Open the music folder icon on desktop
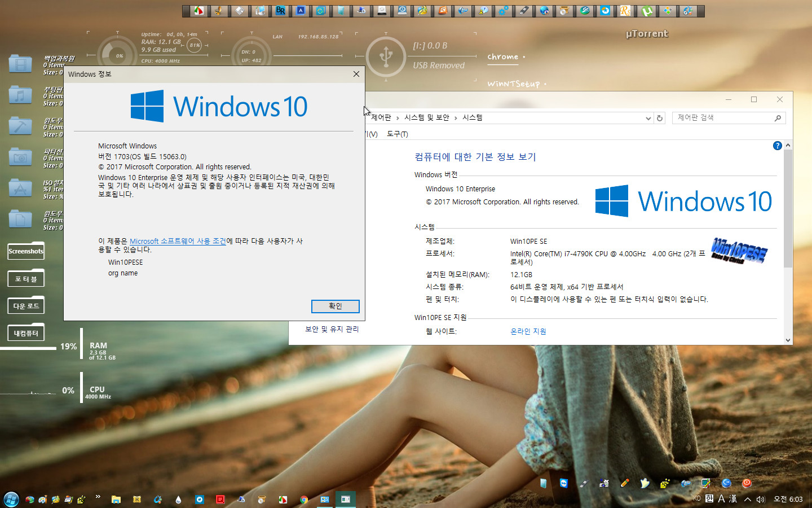The height and width of the screenshot is (508, 812). (x=20, y=95)
